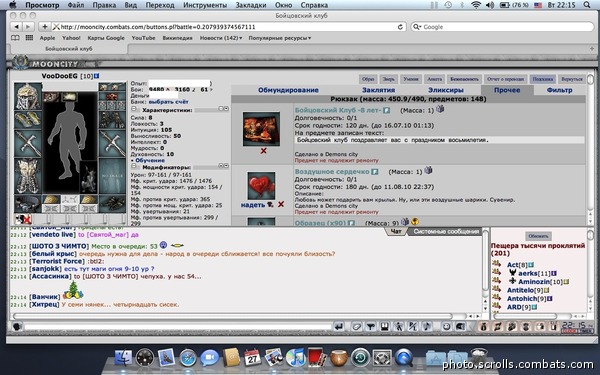This screenshot has height=375, width=600.
Task: Click the boots slot at bottom right
Action: pyautogui.click(x=112, y=204)
